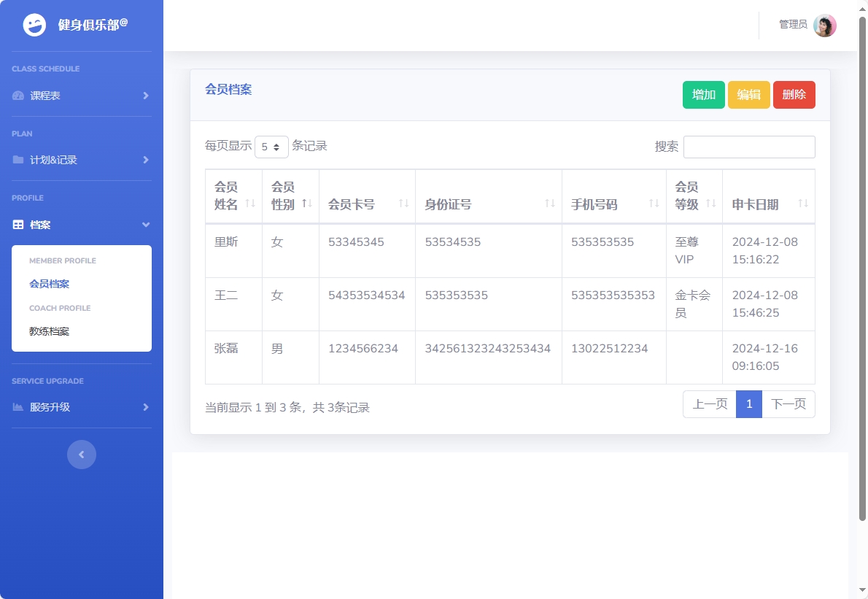This screenshot has width=868, height=599.
Task: Toggle sorting on the 申卡日期 column
Action: 805,204
